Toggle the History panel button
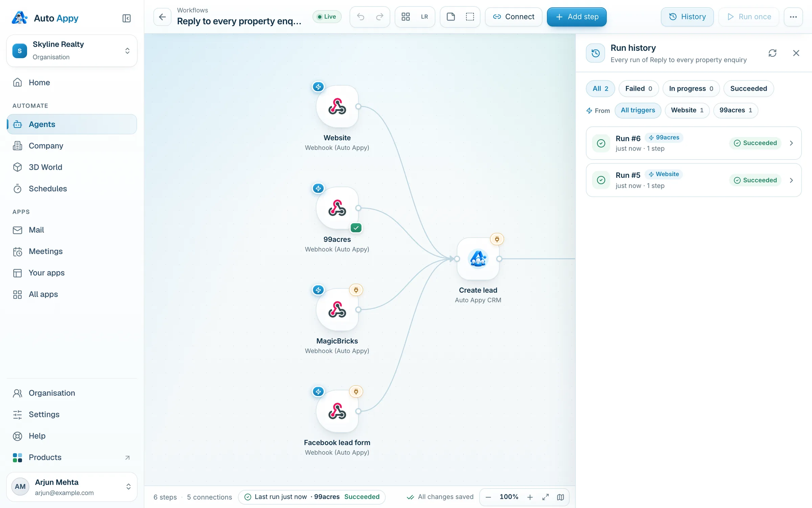This screenshot has height=508, width=812. click(x=687, y=17)
